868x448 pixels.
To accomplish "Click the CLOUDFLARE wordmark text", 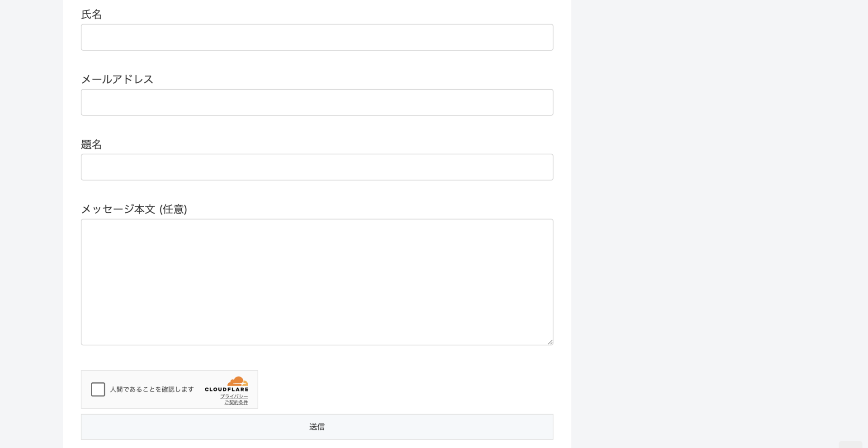I will [x=226, y=390].
